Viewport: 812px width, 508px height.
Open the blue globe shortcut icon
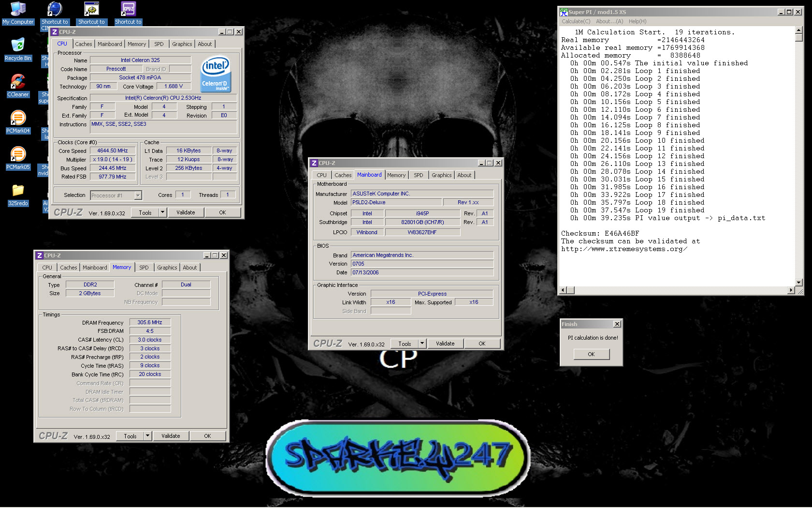(55, 9)
